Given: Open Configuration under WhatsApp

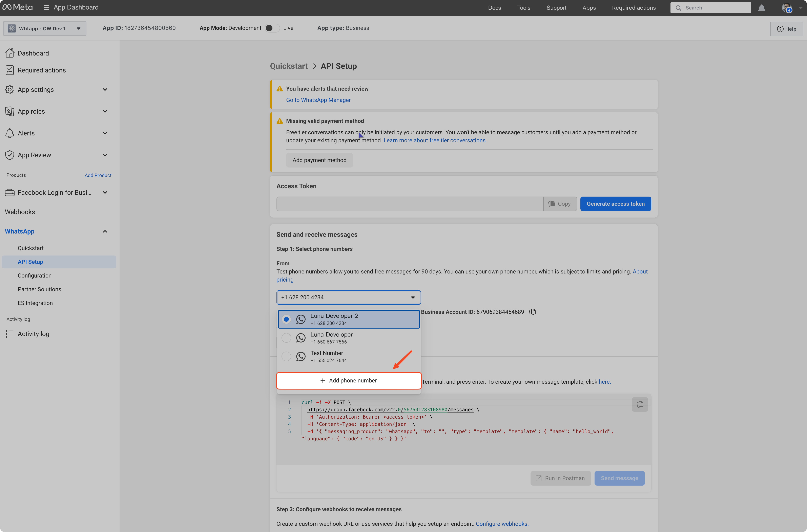Looking at the screenshot, I should (35, 275).
